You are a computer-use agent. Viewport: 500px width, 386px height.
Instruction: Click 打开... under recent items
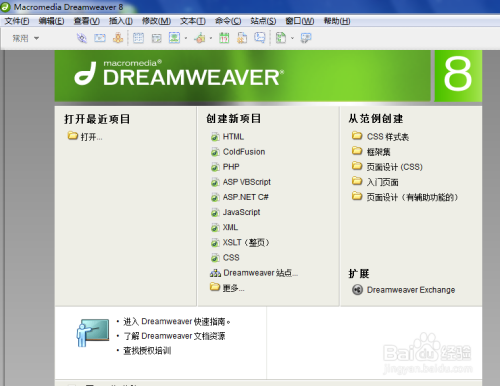(91, 137)
